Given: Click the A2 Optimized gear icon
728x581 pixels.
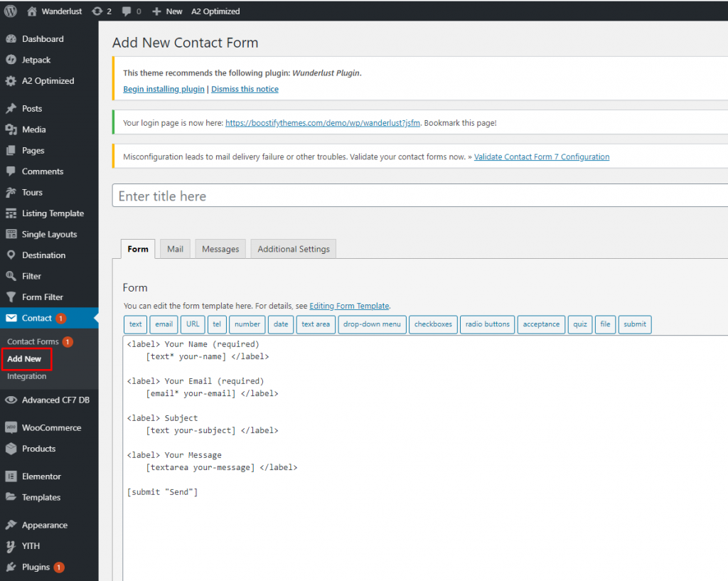Looking at the screenshot, I should click(x=11, y=81).
